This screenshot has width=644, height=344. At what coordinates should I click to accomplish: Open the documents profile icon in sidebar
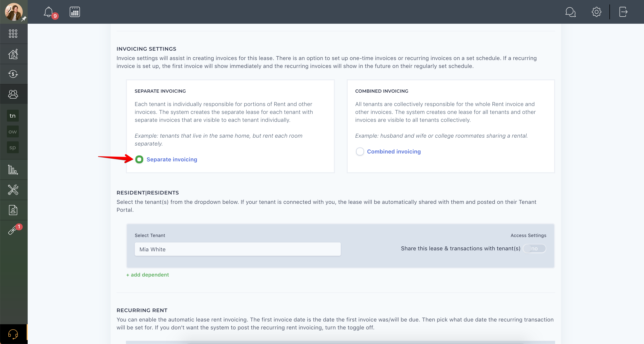coord(13,210)
